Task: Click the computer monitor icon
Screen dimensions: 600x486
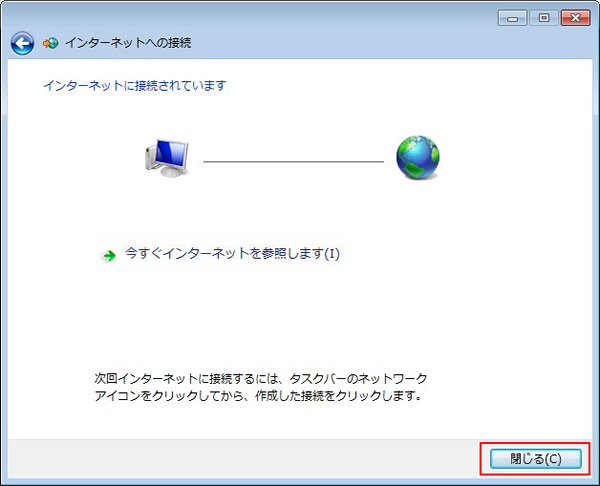Action: pyautogui.click(x=167, y=158)
